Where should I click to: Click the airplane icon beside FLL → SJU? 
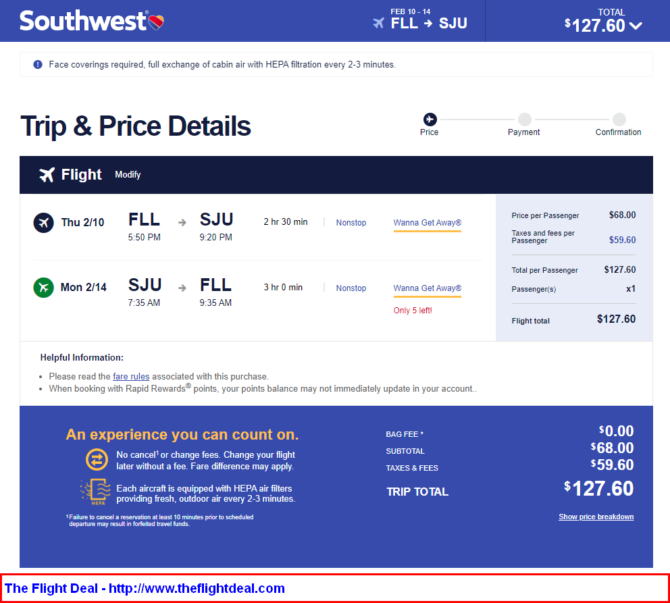[379, 23]
